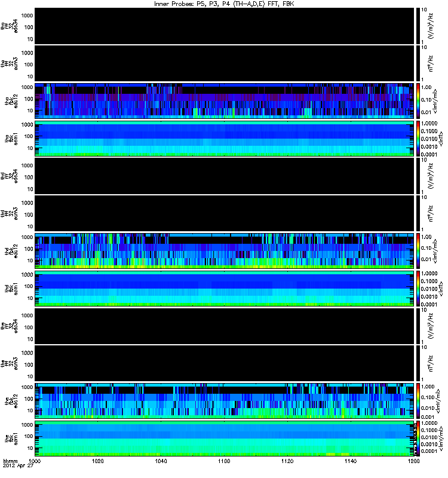The image size is (448, 478).
Task: Select the empty the fff 32 scm3 panel
Action: [x=225, y=364]
